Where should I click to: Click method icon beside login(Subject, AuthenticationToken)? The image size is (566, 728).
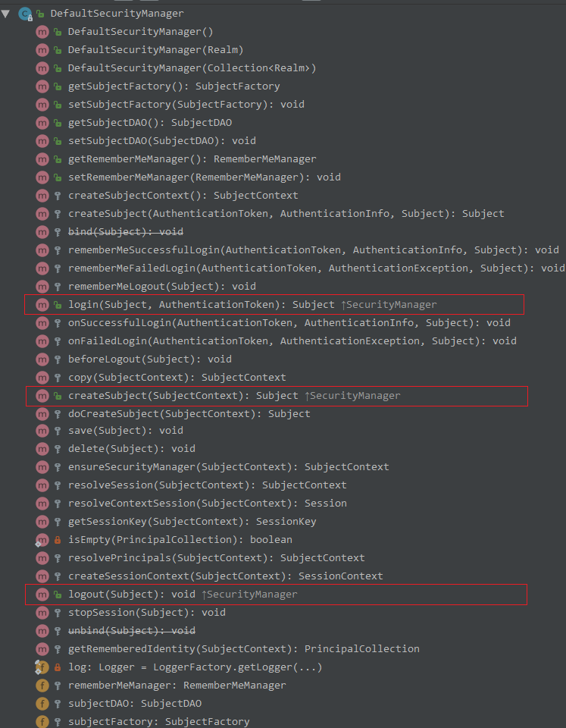point(42,305)
